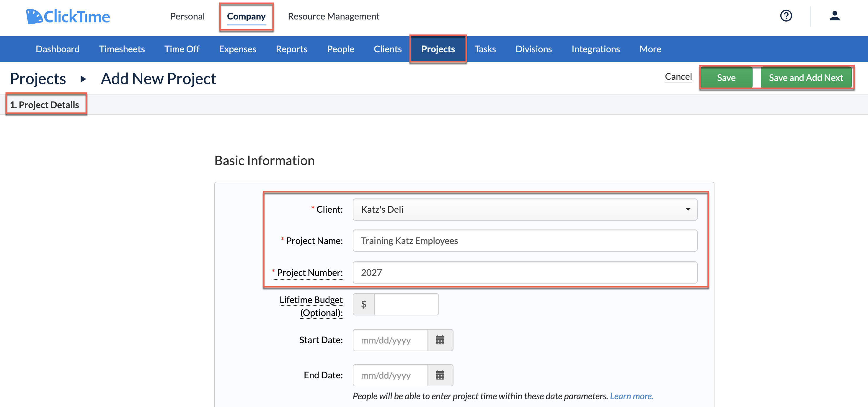Click the Save and Add Next button
This screenshot has width=868, height=407.
[806, 78]
